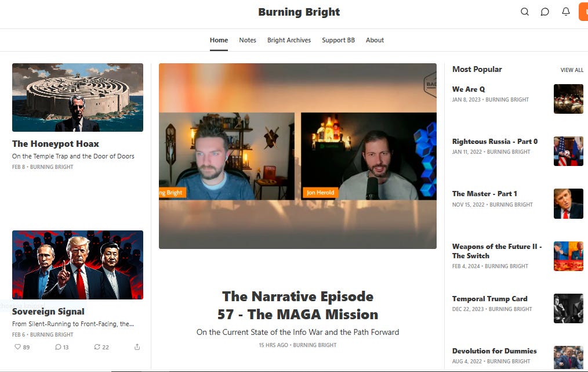Open Weapons of the Future II post
Image resolution: width=588 pixels, height=372 pixels.
(496, 251)
